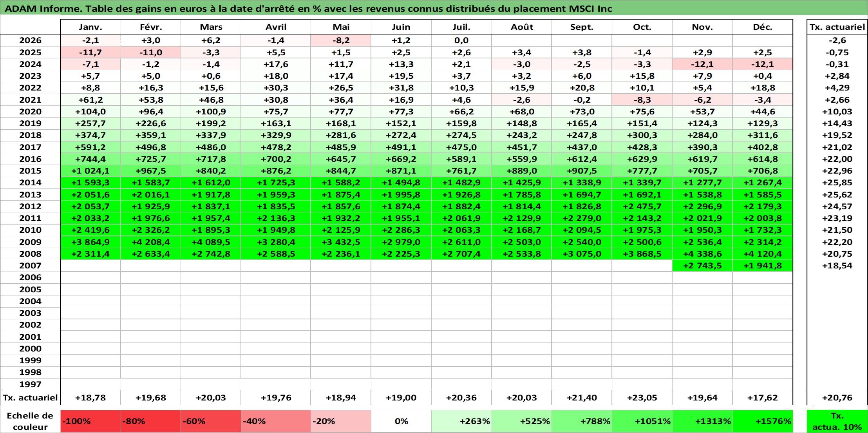Select the 2021 row label

click(30, 100)
